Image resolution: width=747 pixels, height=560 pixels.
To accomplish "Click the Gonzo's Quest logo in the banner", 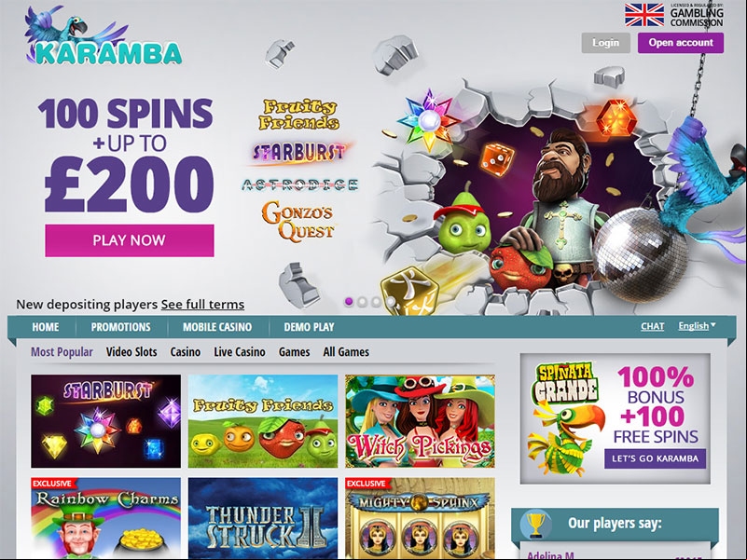I will [x=297, y=221].
